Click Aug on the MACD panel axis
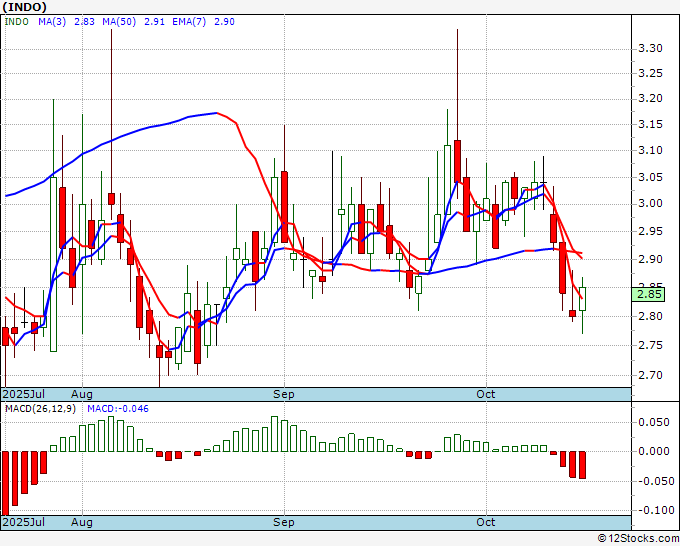 click(x=82, y=522)
